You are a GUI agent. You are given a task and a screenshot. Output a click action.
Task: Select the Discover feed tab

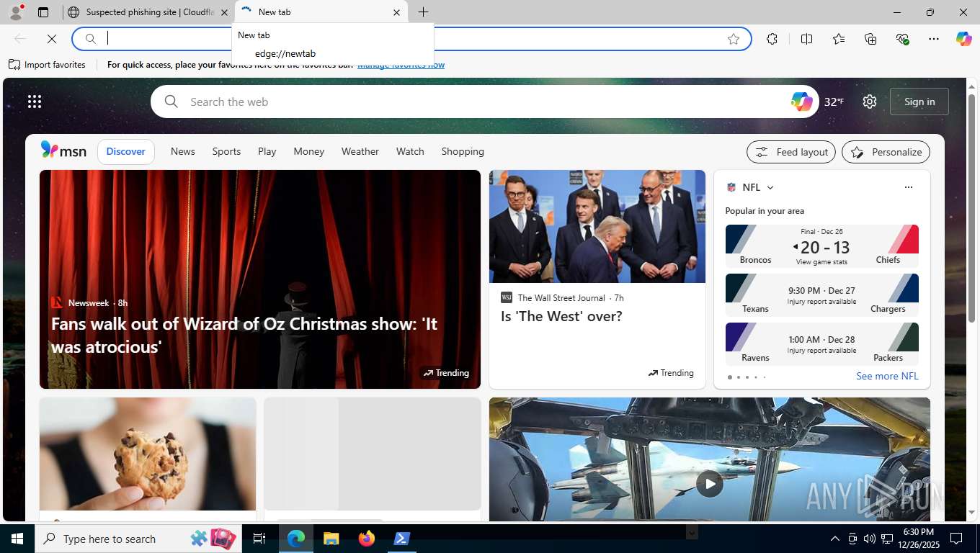126,151
